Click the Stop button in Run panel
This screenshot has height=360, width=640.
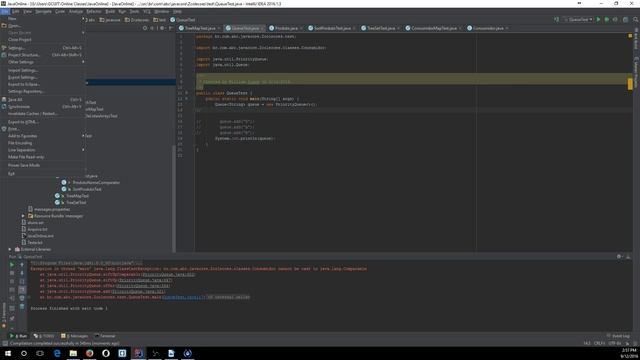[12, 273]
